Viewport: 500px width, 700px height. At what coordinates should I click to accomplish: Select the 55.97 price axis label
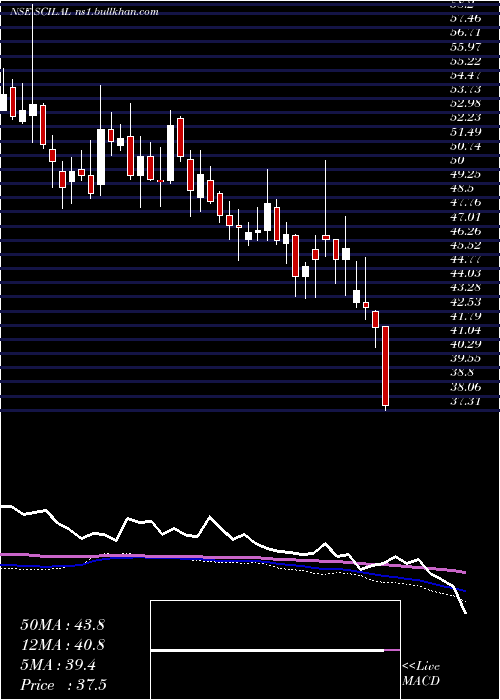click(x=467, y=46)
